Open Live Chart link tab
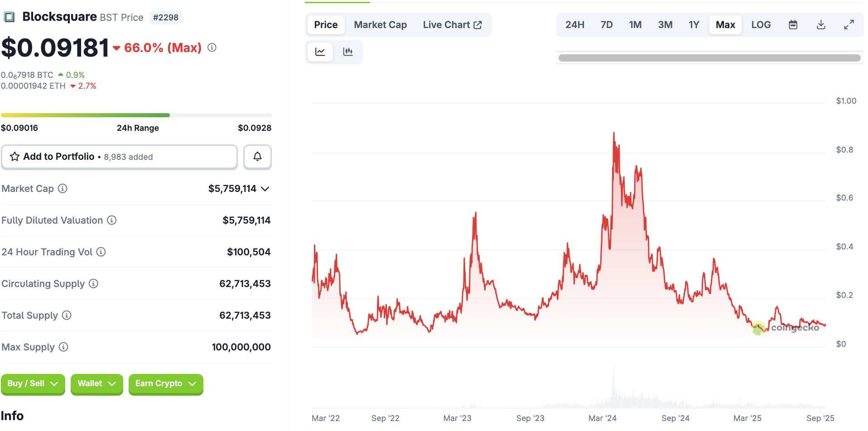 pos(452,25)
